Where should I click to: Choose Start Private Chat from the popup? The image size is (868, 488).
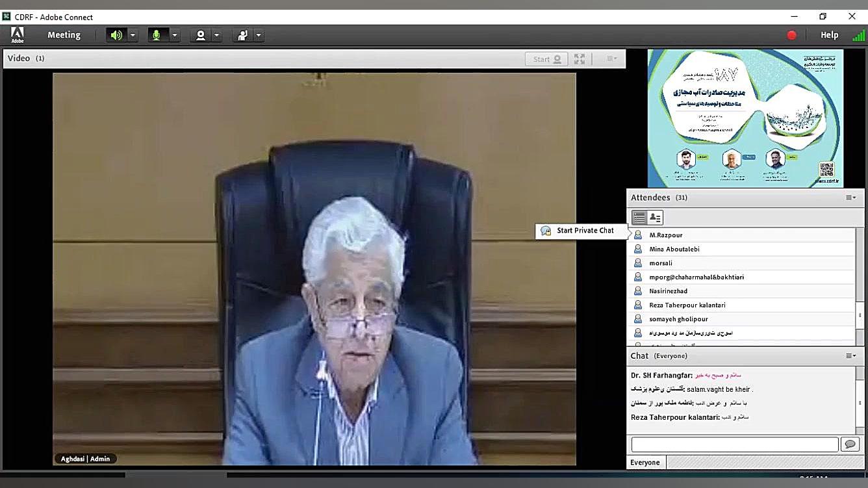(581, 231)
